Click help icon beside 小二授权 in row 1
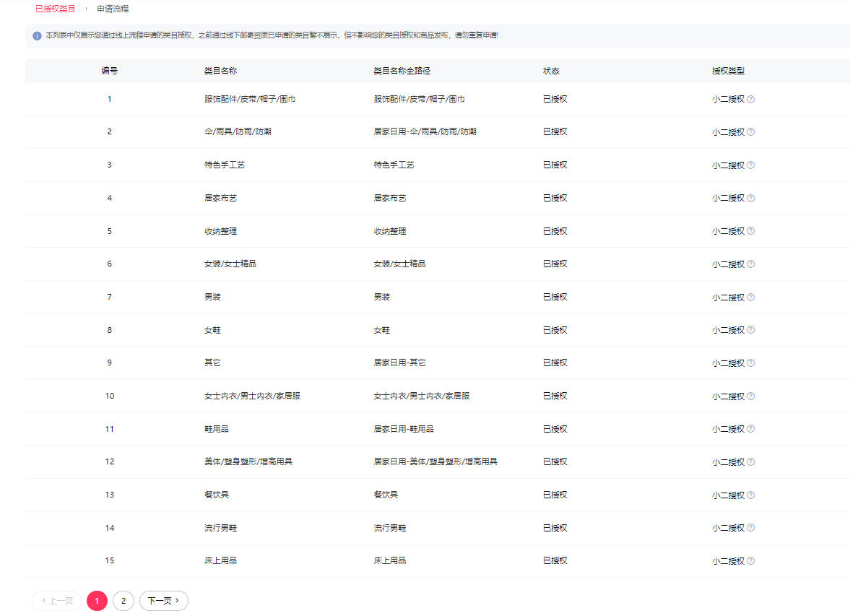This screenshot has height=616, width=850. pyautogui.click(x=751, y=100)
